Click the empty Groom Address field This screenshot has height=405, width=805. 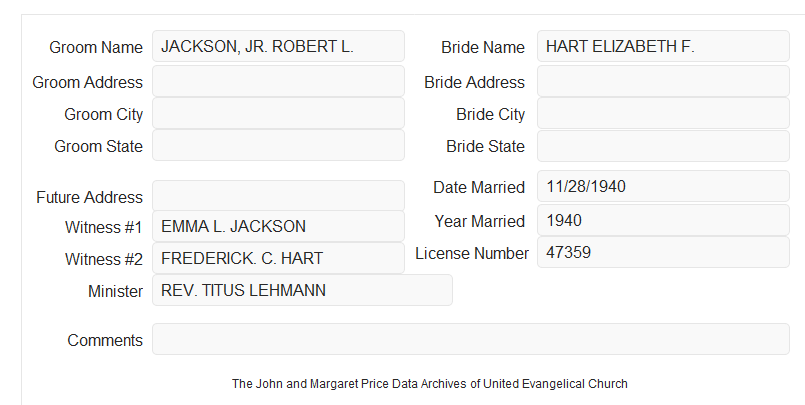[278, 81]
